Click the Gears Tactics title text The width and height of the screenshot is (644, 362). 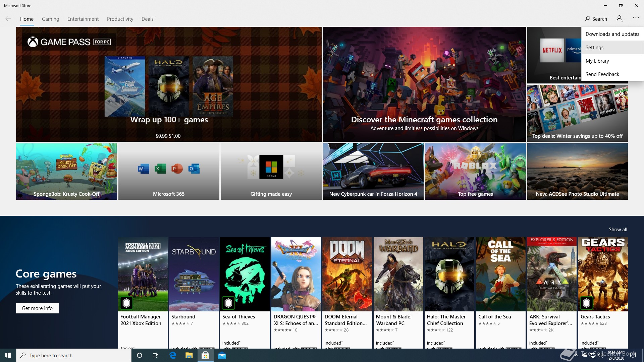595,316
